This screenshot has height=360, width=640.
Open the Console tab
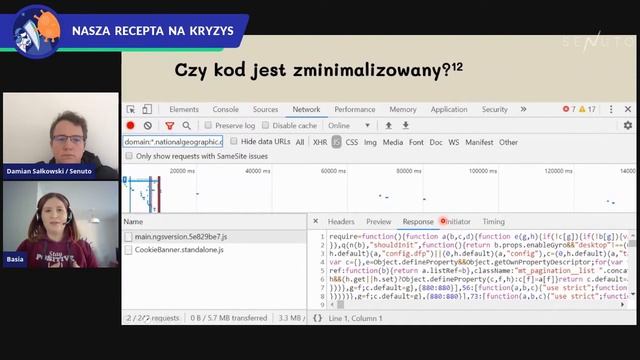[225, 109]
